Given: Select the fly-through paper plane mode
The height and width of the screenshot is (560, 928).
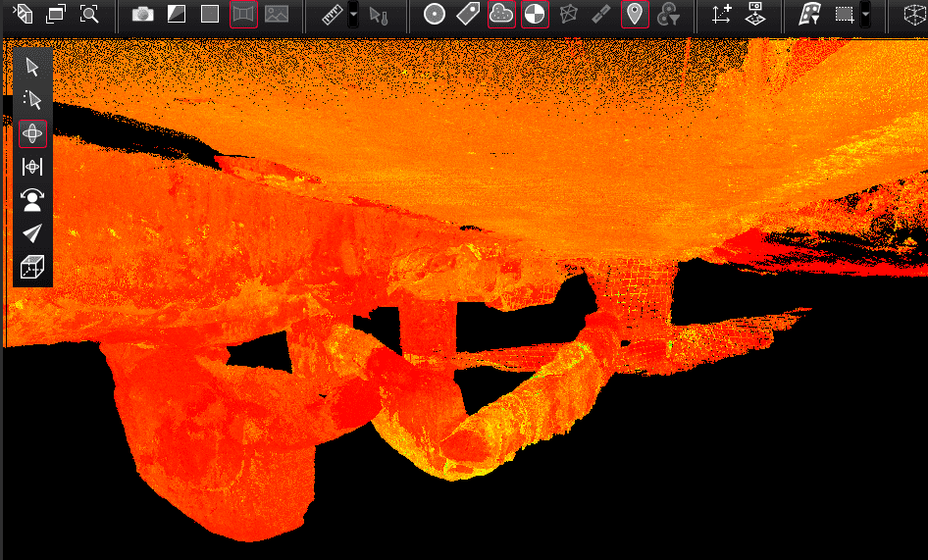Looking at the screenshot, I should (x=32, y=232).
